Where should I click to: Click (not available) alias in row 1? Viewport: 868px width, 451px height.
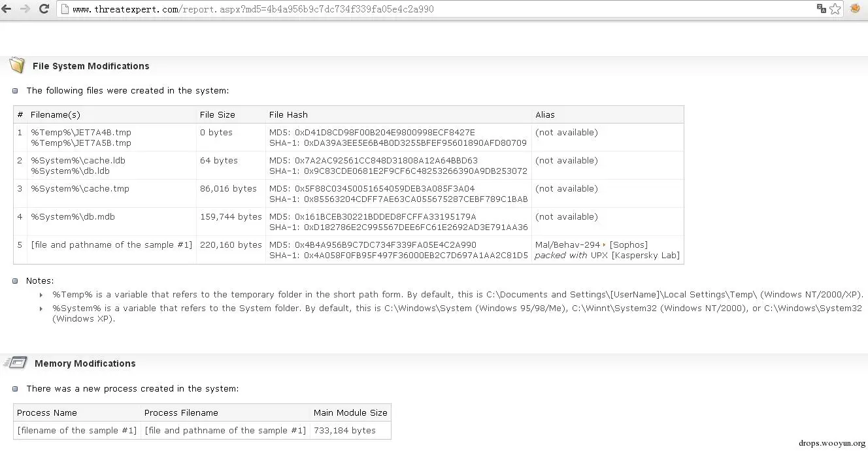pyautogui.click(x=567, y=133)
